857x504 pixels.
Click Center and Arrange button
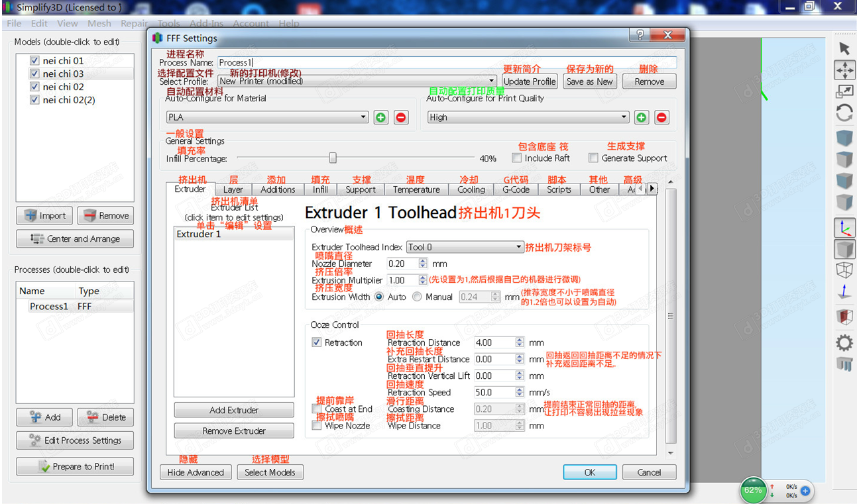(75, 238)
